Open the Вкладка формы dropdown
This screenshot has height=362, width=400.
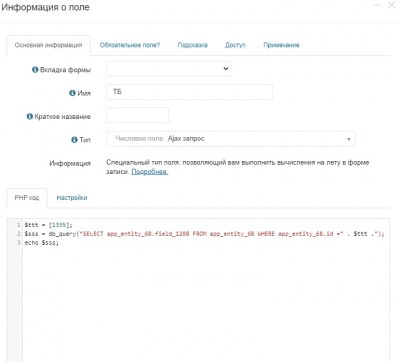pyautogui.click(x=169, y=69)
